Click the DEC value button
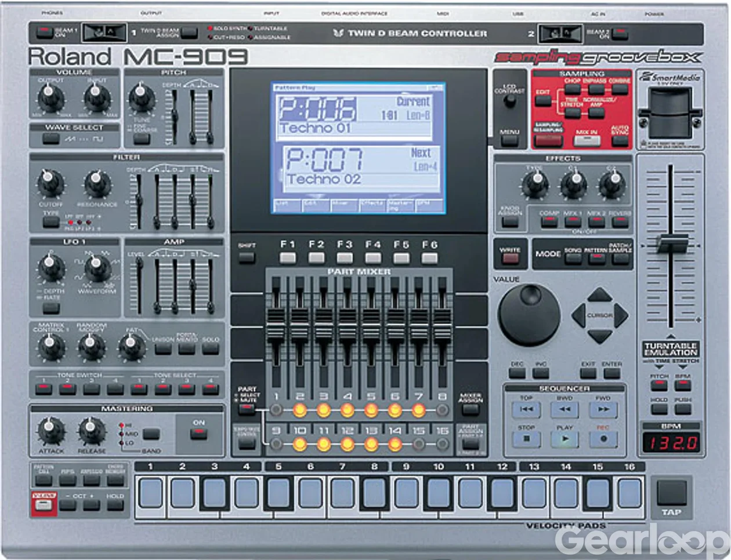731x560 pixels. pos(517,373)
